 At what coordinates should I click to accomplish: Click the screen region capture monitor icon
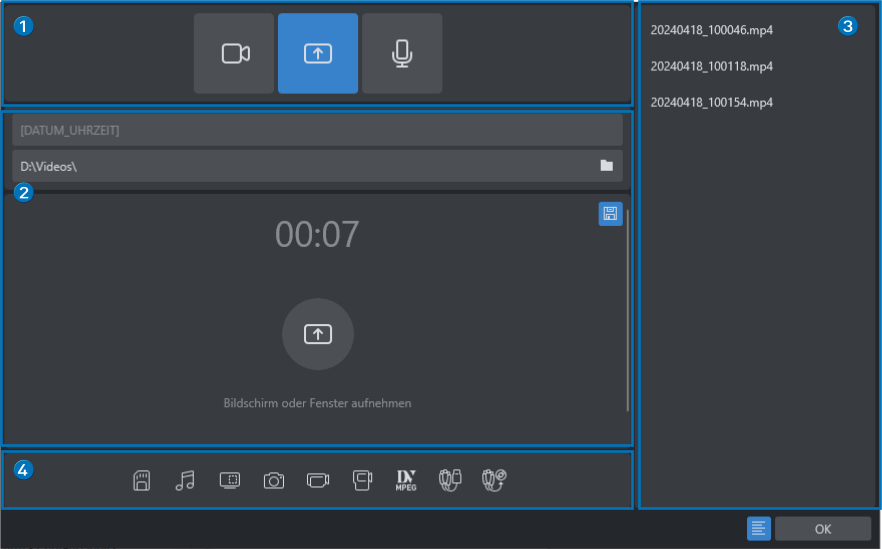click(230, 480)
